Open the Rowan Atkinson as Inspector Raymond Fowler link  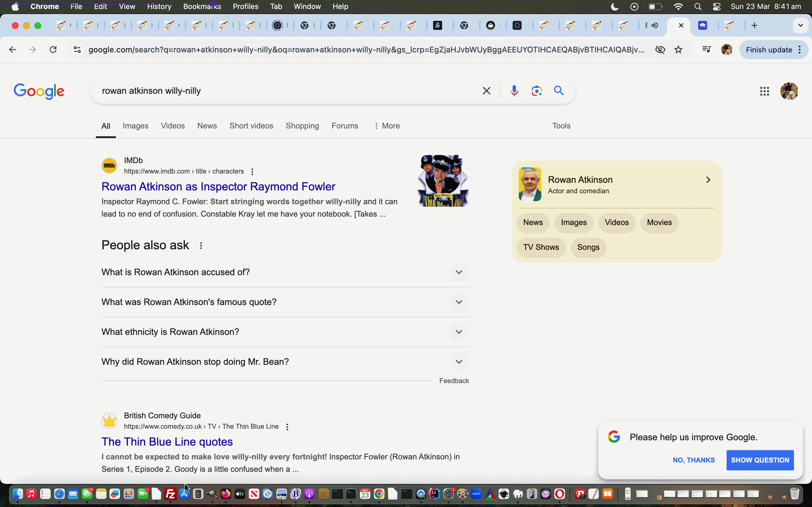coord(218,186)
